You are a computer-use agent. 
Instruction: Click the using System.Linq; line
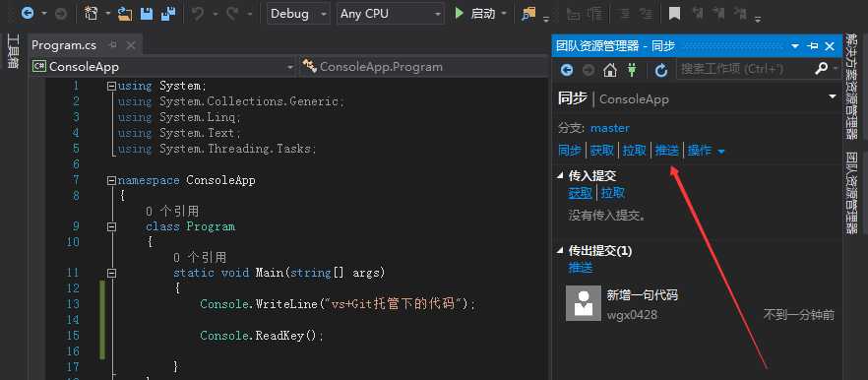tap(179, 117)
